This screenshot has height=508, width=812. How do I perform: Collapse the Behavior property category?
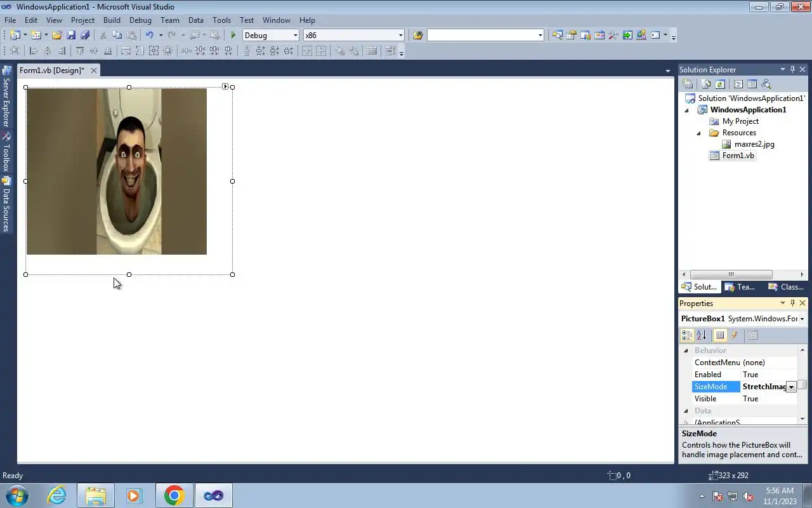pos(686,351)
